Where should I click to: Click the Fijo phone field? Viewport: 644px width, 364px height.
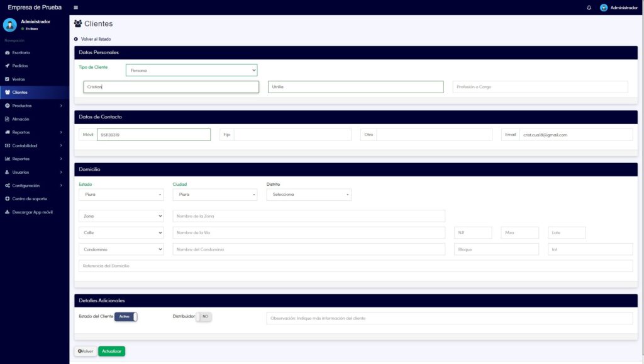(292, 135)
